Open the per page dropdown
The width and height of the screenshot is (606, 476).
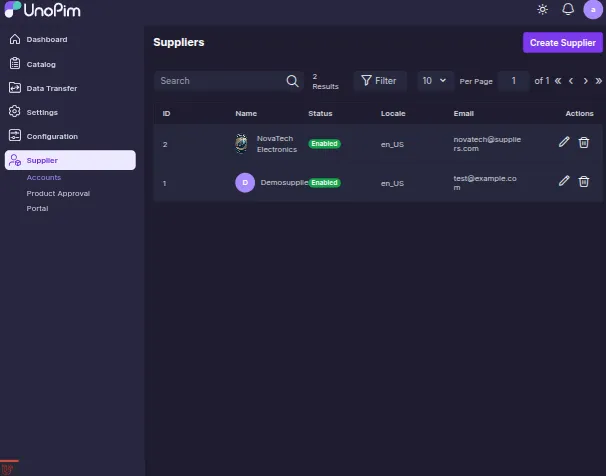point(435,81)
